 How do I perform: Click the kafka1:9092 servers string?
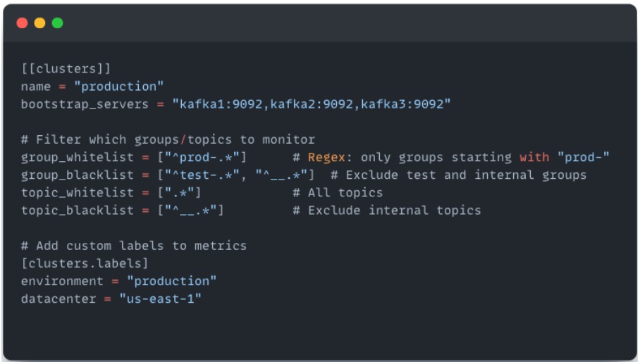(312, 104)
